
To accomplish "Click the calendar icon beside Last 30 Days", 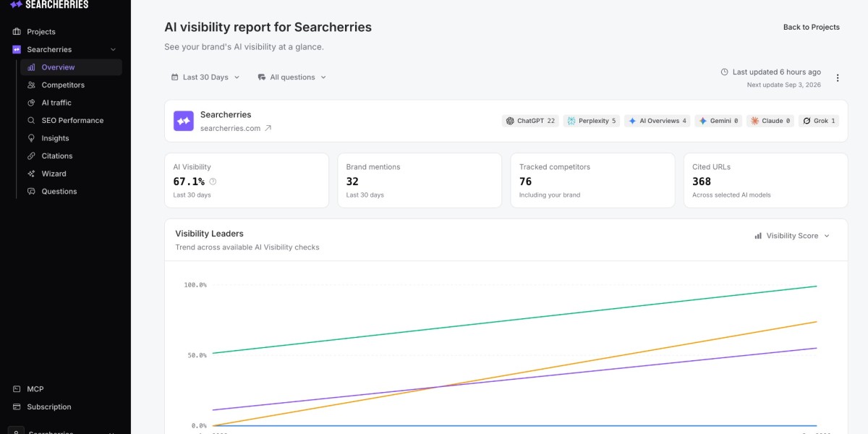I will 174,77.
